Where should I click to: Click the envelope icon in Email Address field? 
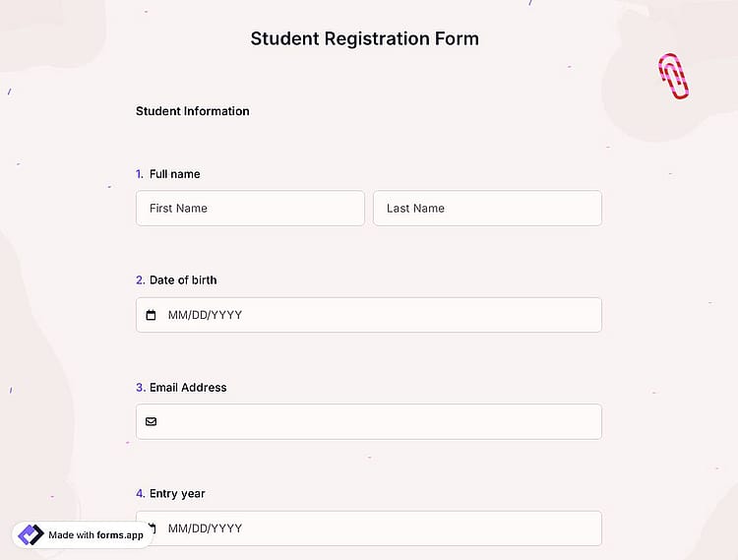pos(152,421)
